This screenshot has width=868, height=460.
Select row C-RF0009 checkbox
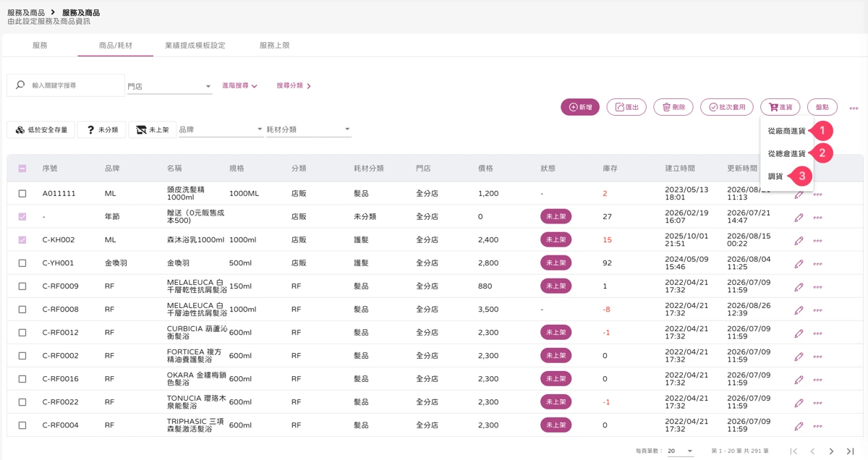click(x=22, y=286)
